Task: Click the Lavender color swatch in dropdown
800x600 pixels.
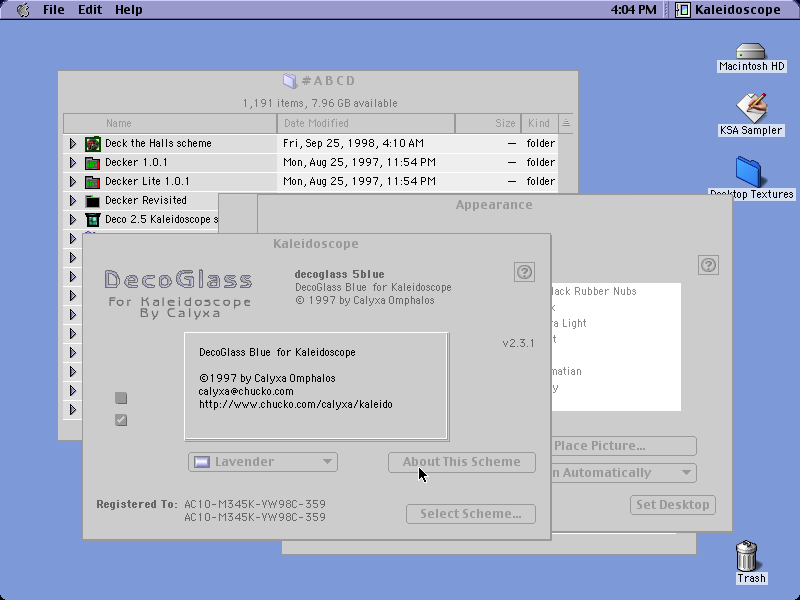Action: (x=202, y=462)
